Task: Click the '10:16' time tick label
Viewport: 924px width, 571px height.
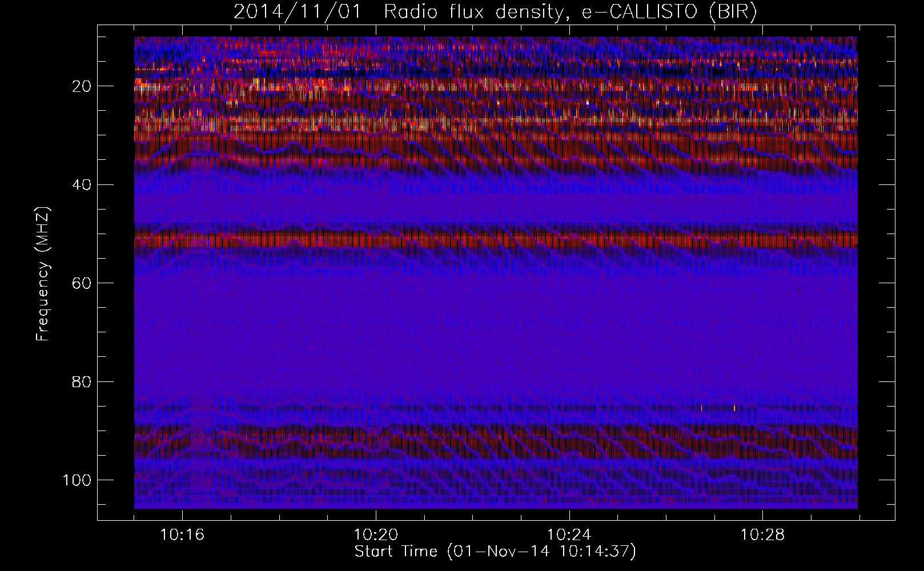Action: 182,535
